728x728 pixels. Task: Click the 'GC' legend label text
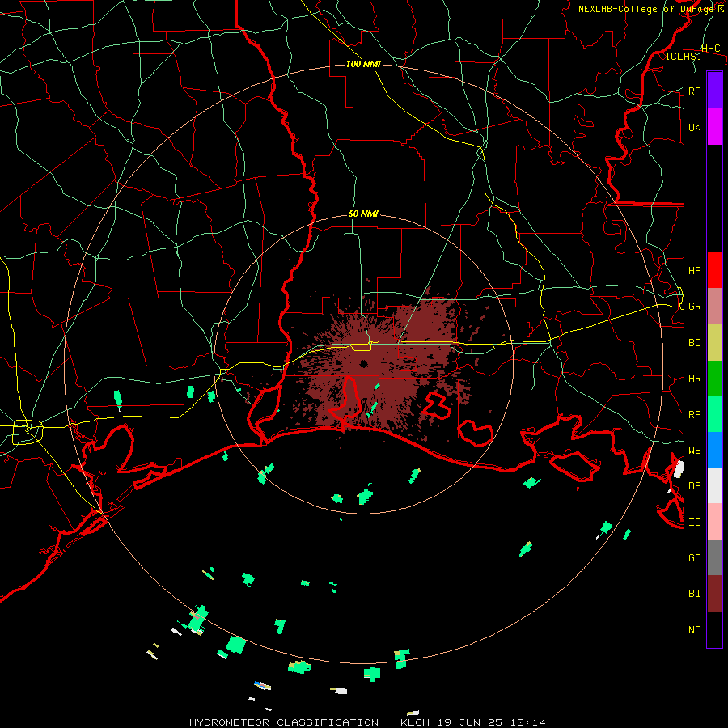pyautogui.click(x=694, y=557)
